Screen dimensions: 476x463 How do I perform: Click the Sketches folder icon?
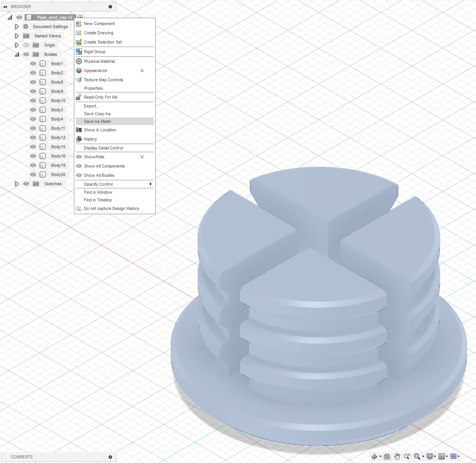point(36,184)
